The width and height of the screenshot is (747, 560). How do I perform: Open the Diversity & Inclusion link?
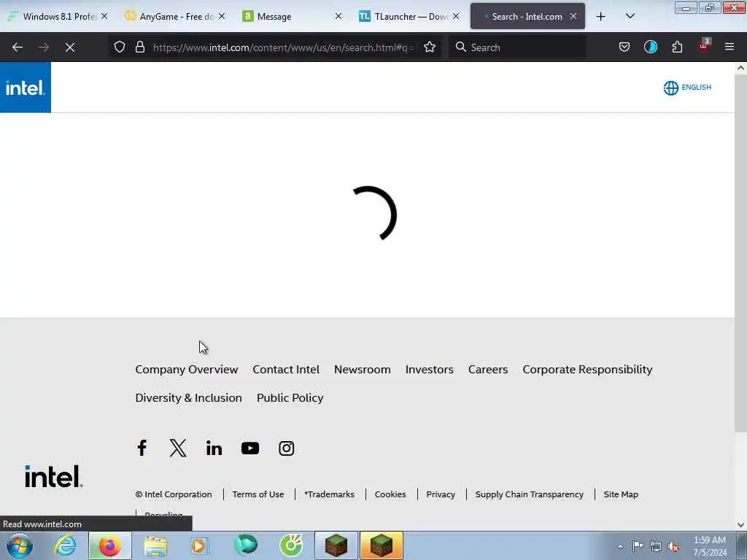[188, 397]
